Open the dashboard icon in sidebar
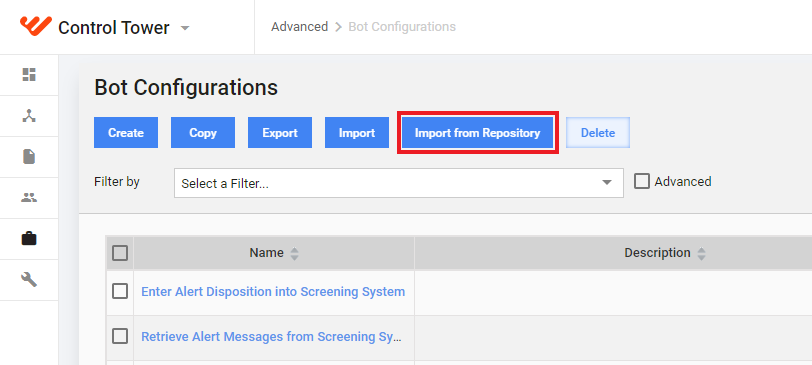The image size is (812, 365). point(29,75)
